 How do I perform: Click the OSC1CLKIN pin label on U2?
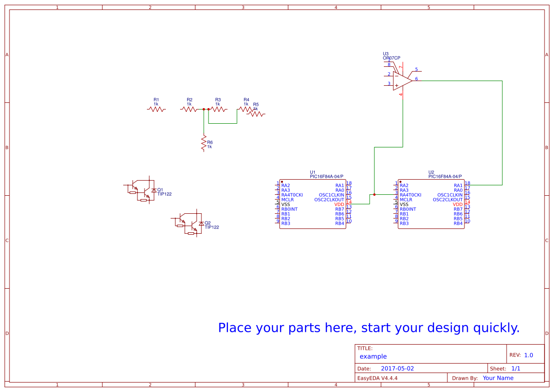tap(450, 195)
